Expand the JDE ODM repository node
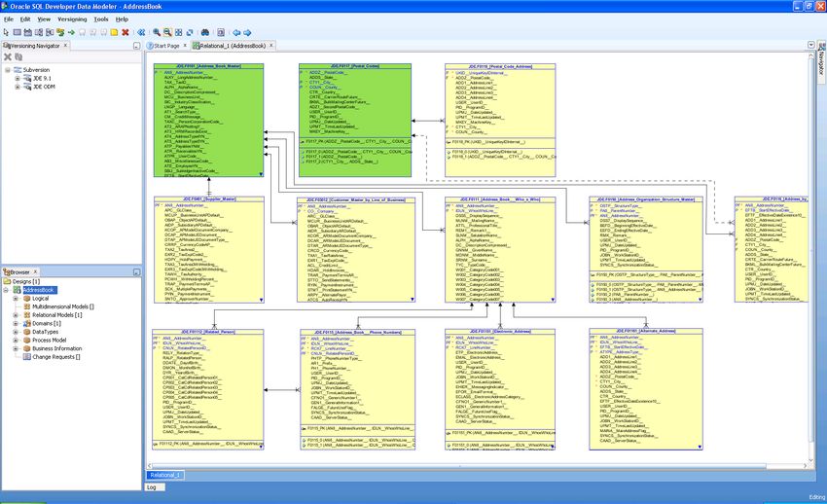 (17, 87)
